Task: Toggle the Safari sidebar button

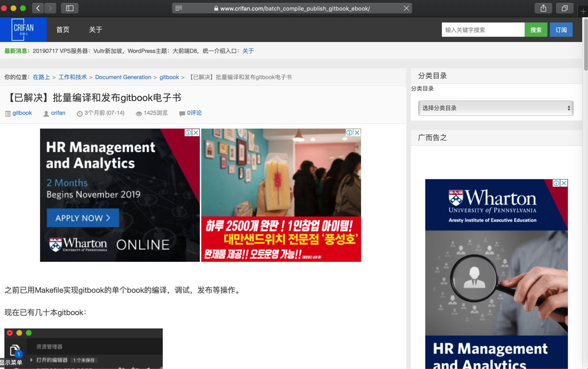Action: tap(69, 8)
